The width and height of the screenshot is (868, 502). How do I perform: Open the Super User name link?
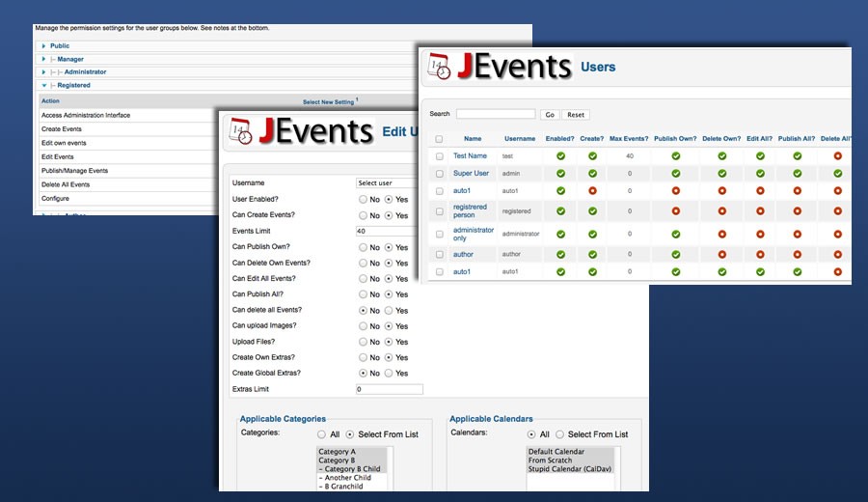[471, 173]
